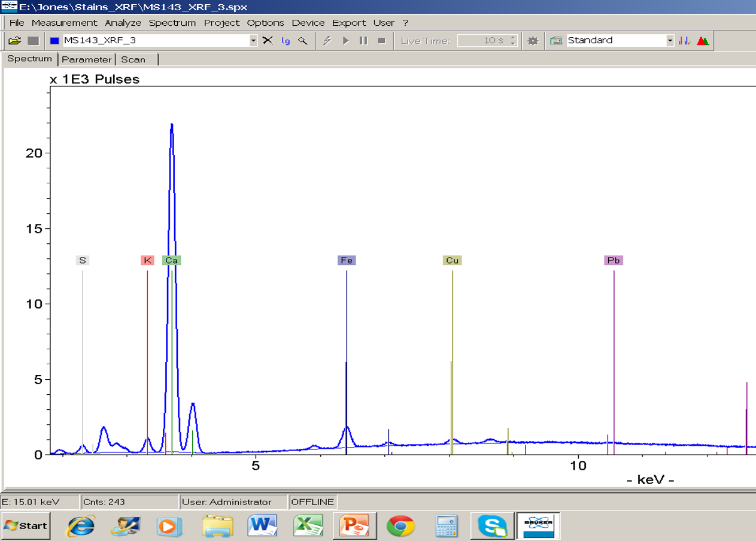Click the open file folder icon
The height and width of the screenshot is (541, 756).
click(x=15, y=41)
